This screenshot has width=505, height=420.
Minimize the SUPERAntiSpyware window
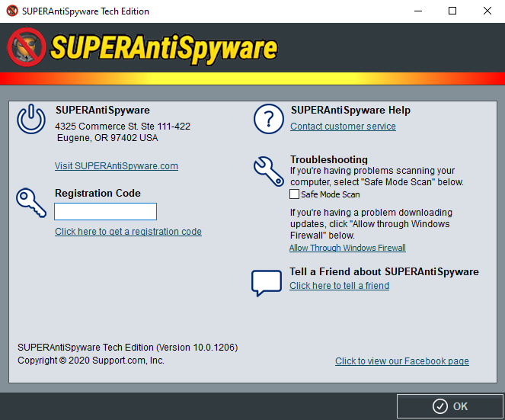pyautogui.click(x=417, y=11)
